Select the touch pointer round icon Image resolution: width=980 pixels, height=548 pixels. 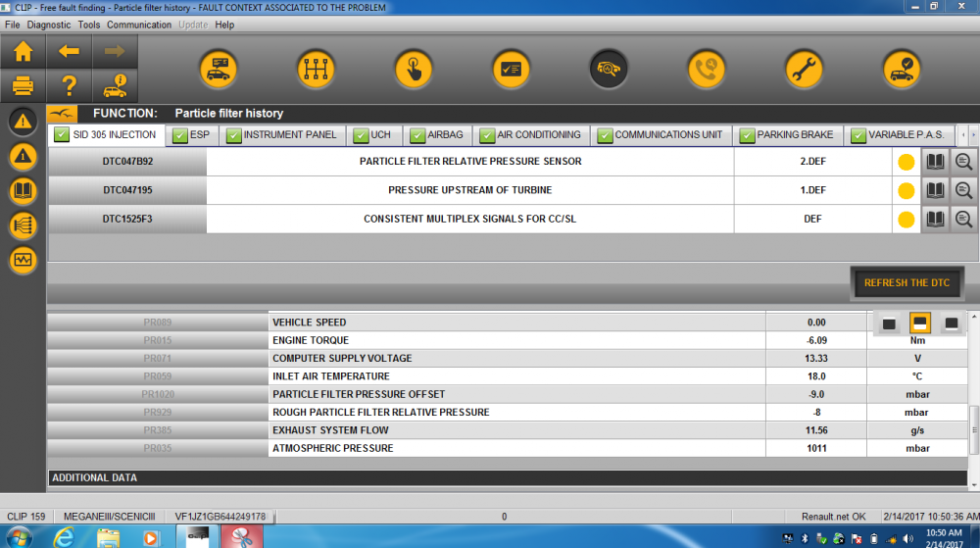click(414, 69)
